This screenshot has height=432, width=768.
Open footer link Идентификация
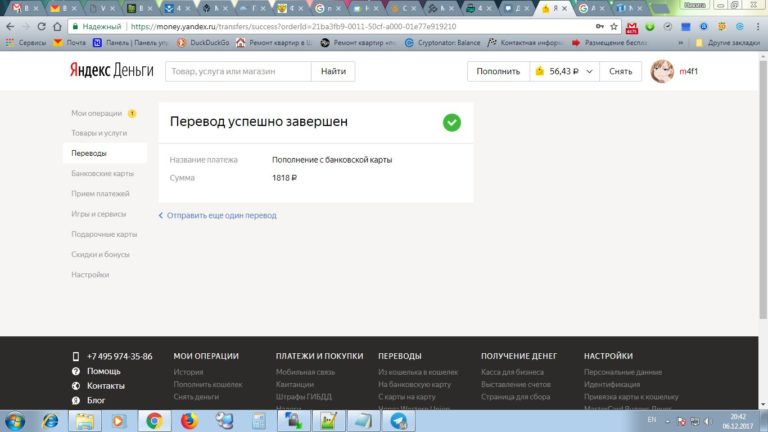[x=612, y=384]
